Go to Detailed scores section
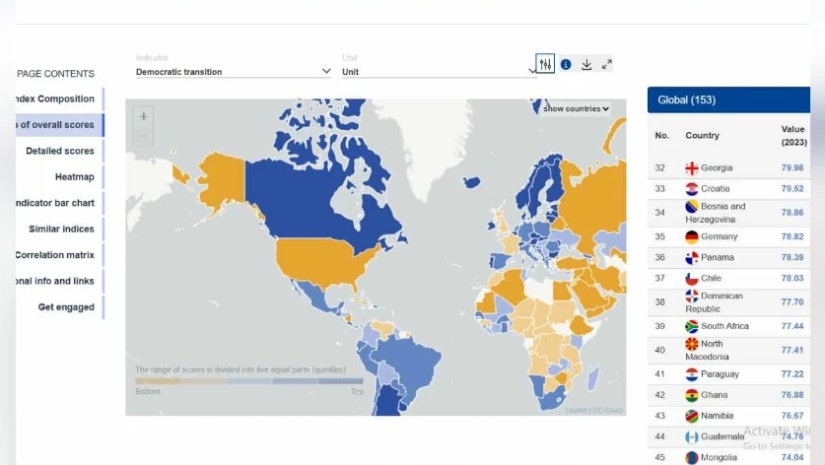This screenshot has height=465, width=825. 60,151
